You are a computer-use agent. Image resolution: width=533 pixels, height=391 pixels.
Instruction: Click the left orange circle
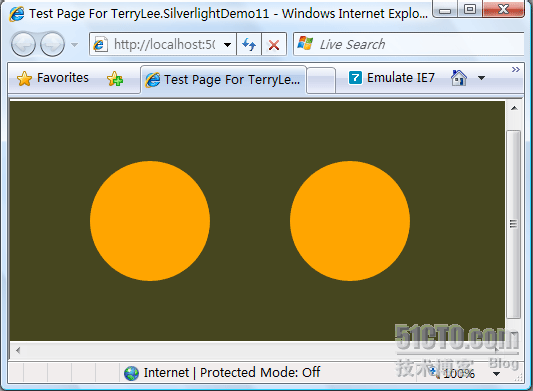tap(150, 221)
